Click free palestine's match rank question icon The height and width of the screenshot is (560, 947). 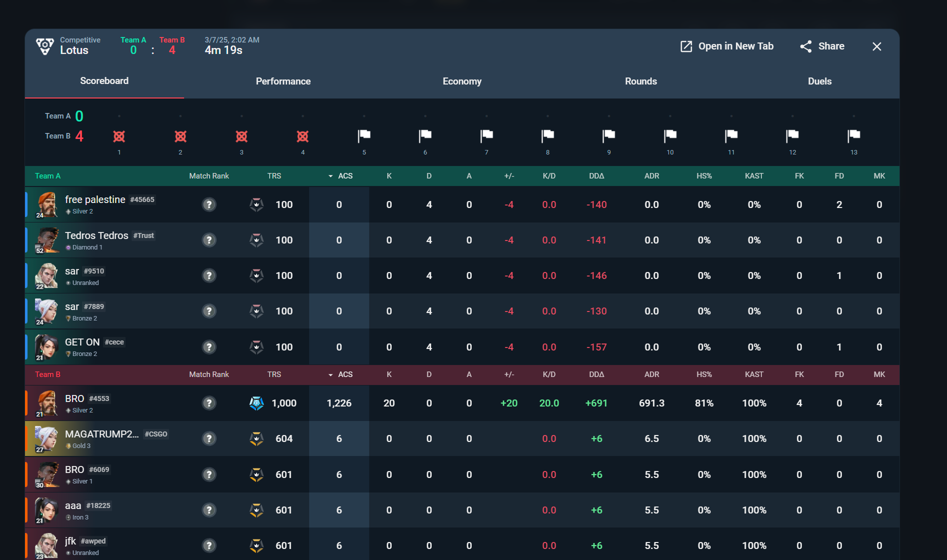click(209, 204)
